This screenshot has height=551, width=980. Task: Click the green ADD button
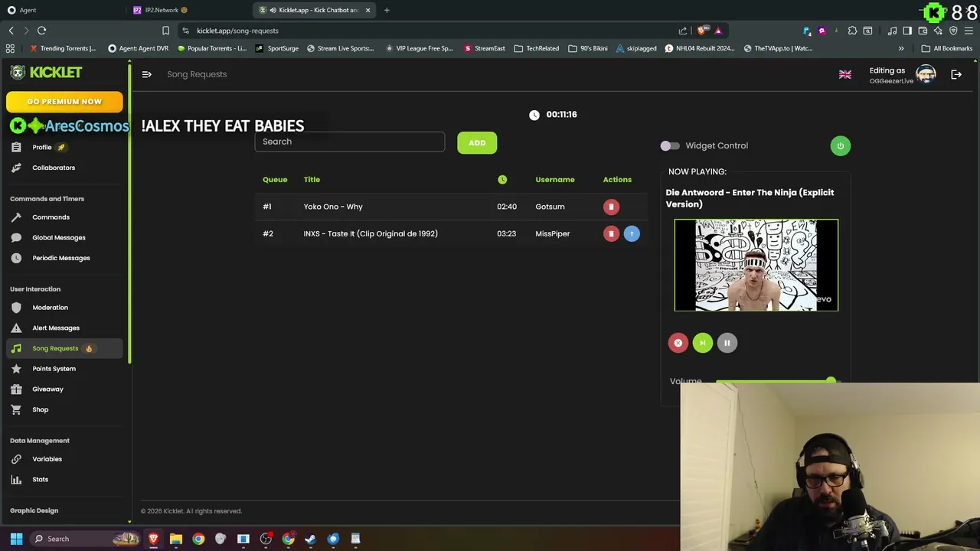[477, 142]
